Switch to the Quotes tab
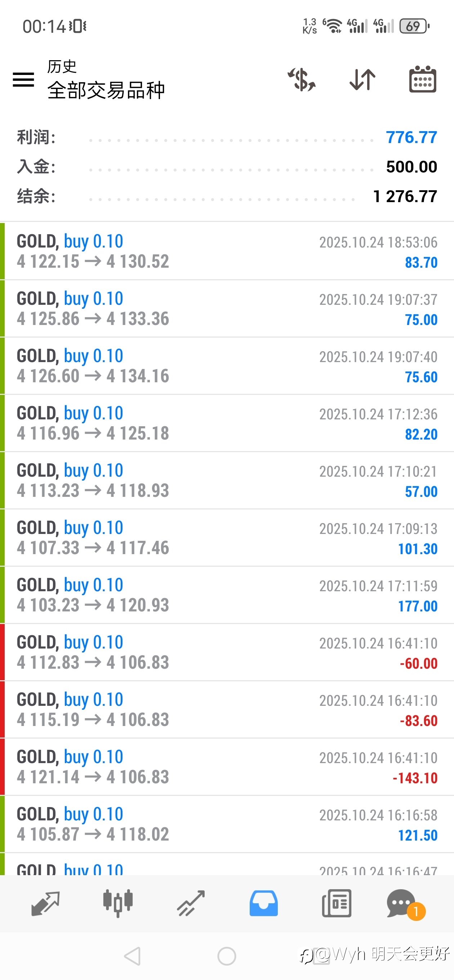The image size is (454, 980). (x=45, y=903)
